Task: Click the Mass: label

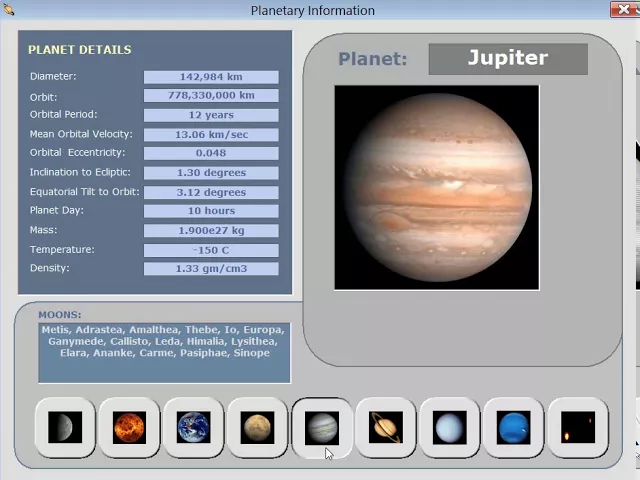Action: pos(43,230)
